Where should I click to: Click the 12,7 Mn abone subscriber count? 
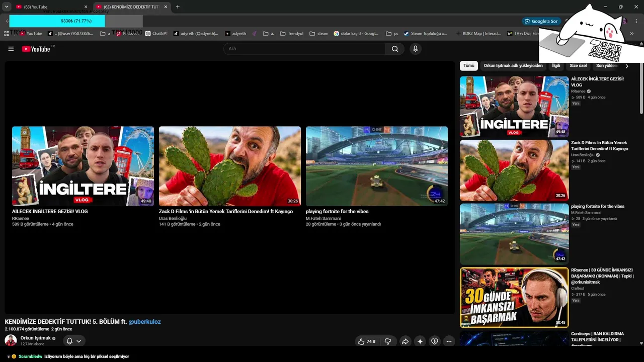[32, 344]
